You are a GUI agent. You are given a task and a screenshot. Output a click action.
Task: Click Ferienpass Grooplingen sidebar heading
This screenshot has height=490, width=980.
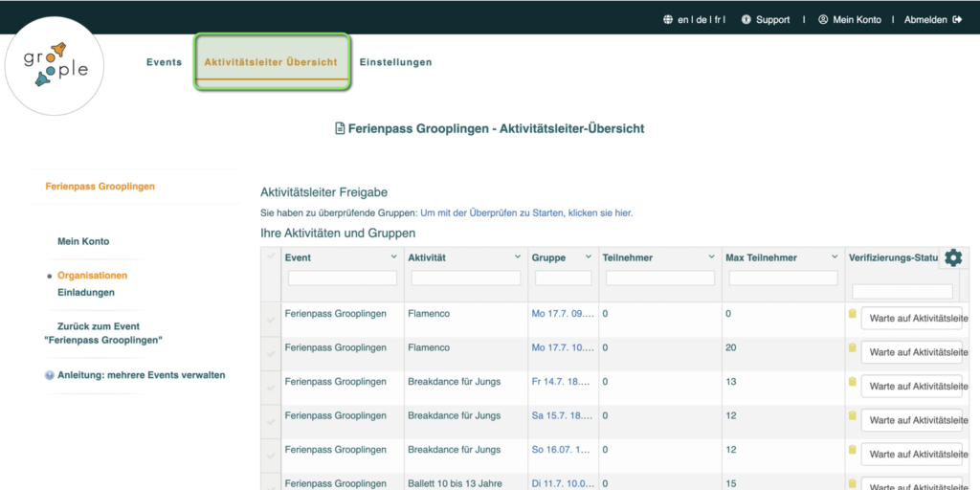[x=100, y=187]
